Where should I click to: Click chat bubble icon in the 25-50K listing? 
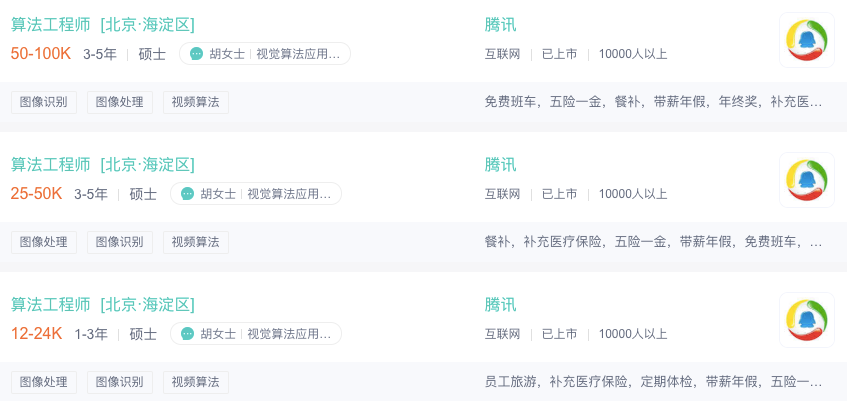tap(187, 194)
